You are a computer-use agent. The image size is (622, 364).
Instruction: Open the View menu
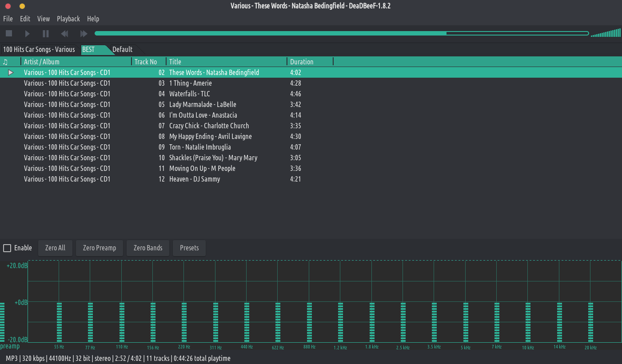pyautogui.click(x=44, y=19)
